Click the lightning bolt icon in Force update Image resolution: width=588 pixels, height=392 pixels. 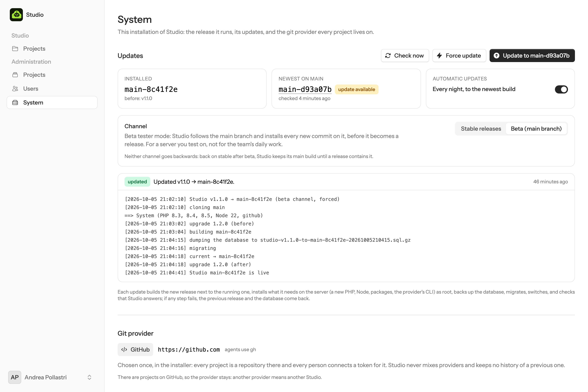click(x=439, y=56)
